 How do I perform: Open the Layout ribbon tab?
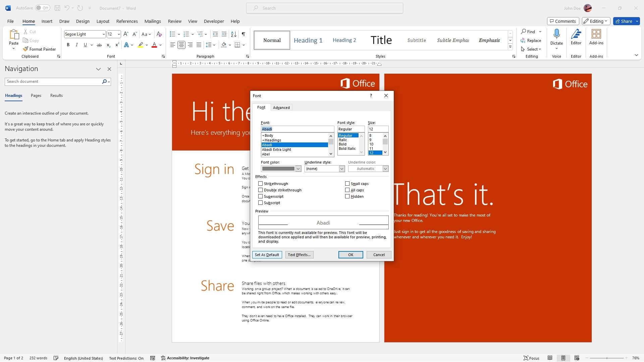(x=103, y=21)
